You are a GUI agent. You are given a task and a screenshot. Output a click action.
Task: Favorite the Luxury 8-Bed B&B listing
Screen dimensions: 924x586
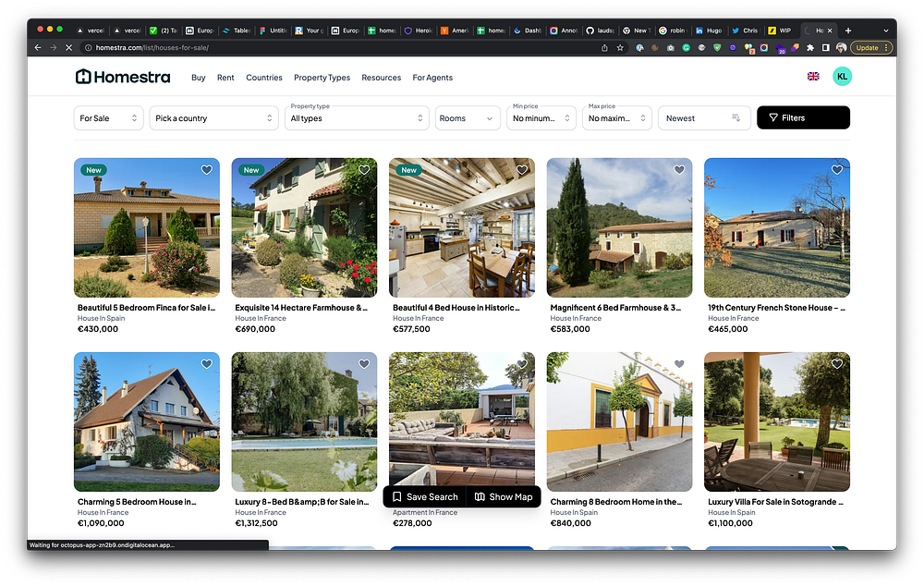pos(364,364)
